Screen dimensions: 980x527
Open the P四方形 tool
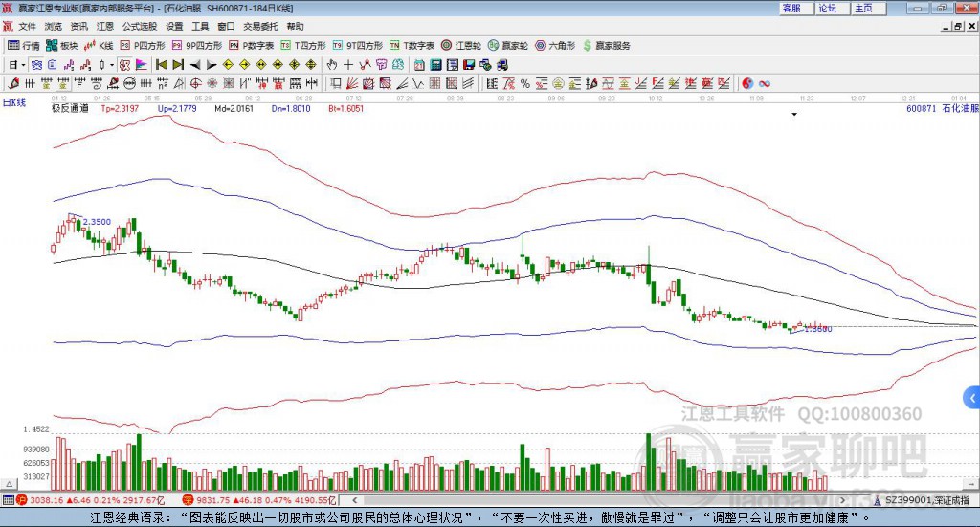click(143, 46)
